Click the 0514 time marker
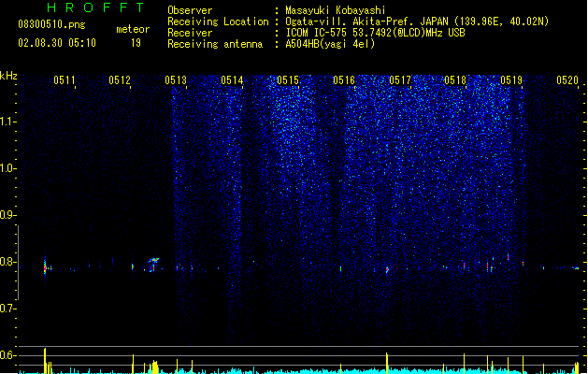This screenshot has height=374, width=588. click(232, 80)
